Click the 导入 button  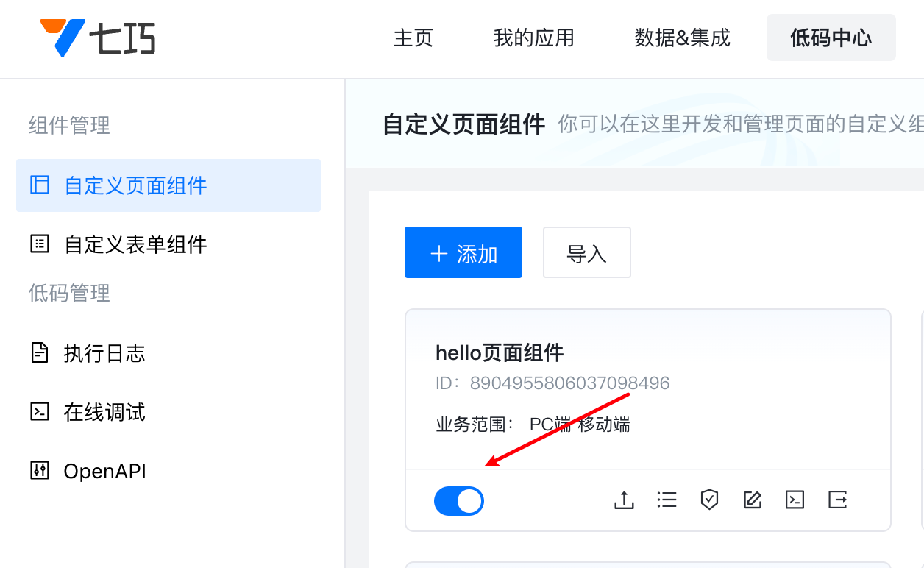587,252
